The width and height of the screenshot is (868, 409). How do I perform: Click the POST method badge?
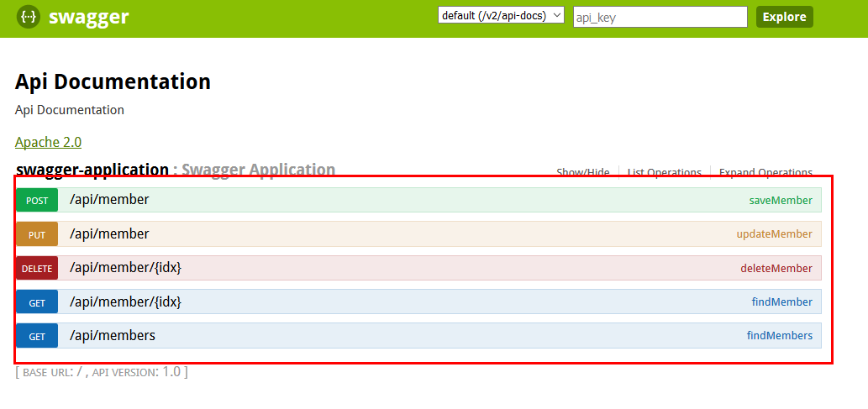click(x=37, y=201)
